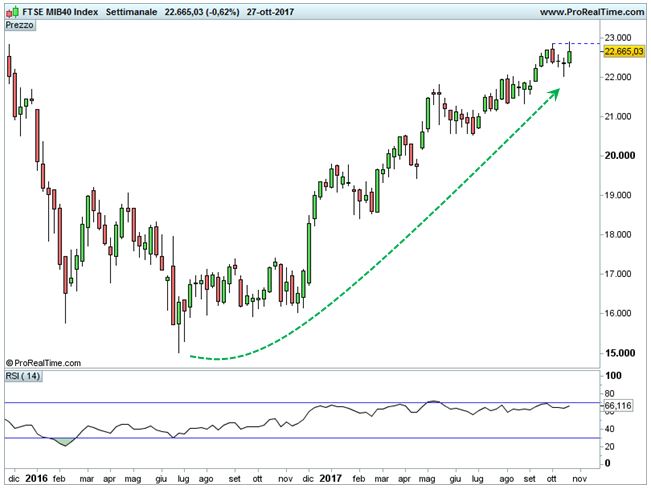Click the 15.000 price axis label
This screenshot has height=490, width=651.
[x=620, y=353]
